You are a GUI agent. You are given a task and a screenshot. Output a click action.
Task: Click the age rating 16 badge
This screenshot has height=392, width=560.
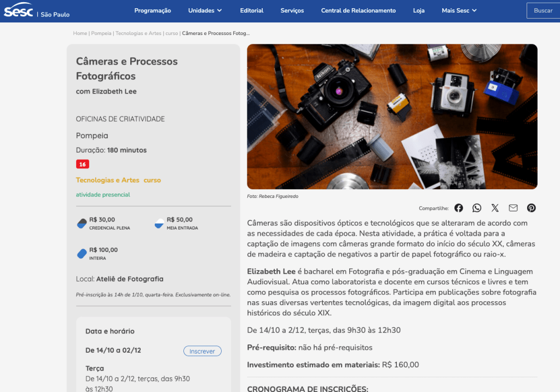point(82,164)
